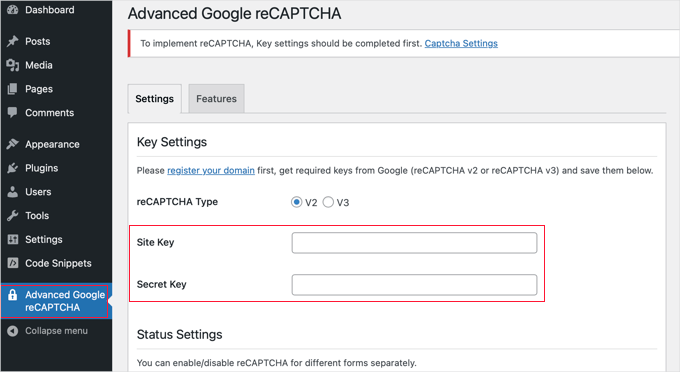
Task: Switch to the Settings tab
Action: pyautogui.click(x=154, y=99)
